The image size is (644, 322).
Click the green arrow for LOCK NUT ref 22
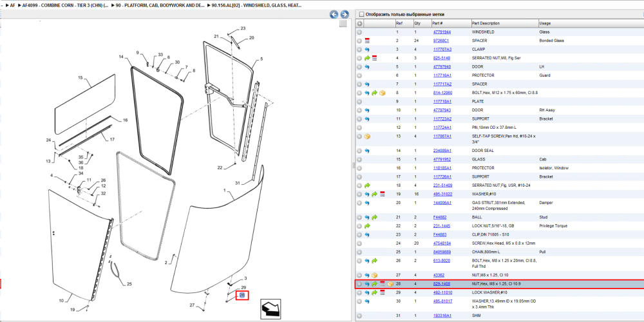367,226
